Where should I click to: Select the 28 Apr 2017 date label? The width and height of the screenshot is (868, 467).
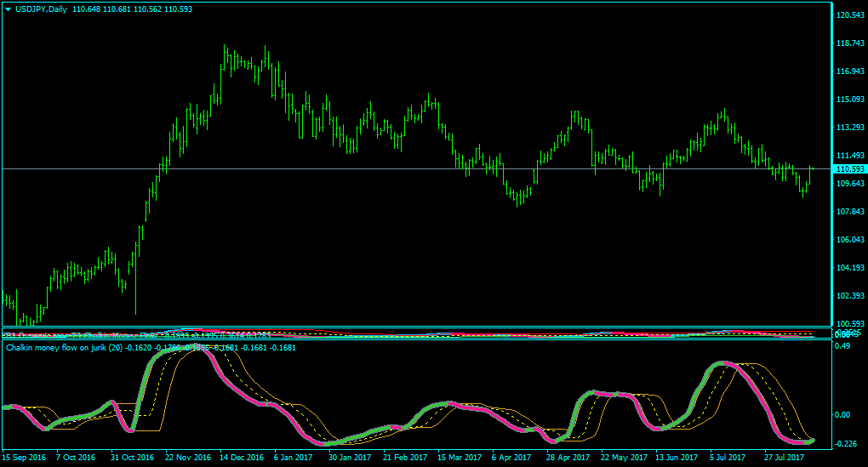[x=568, y=457]
